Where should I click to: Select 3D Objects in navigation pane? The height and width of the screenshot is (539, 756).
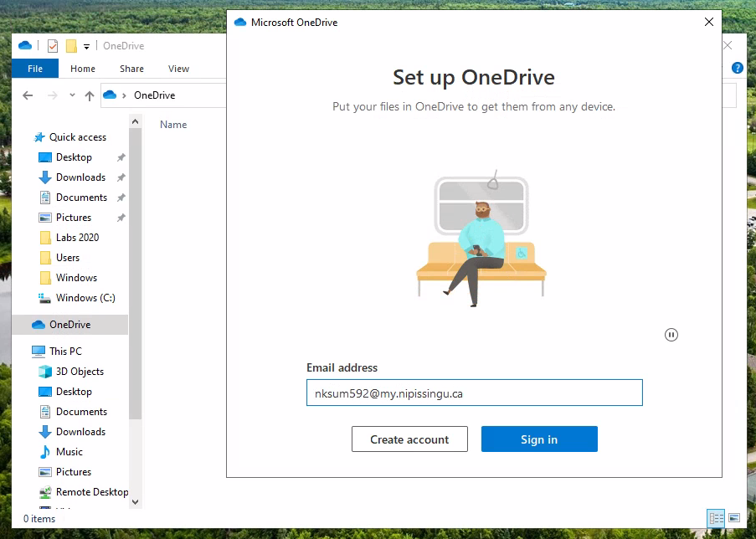pos(80,372)
